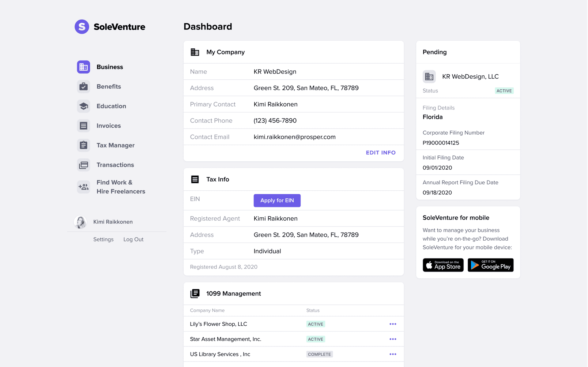Screen dimensions: 588x367
Task: Open options for US Library Services
Action: 393,354
